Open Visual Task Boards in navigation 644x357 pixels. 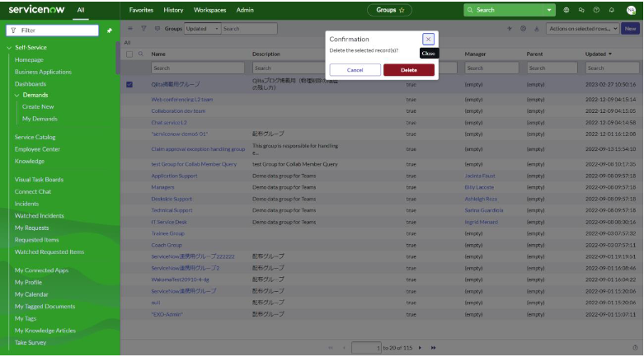point(39,180)
